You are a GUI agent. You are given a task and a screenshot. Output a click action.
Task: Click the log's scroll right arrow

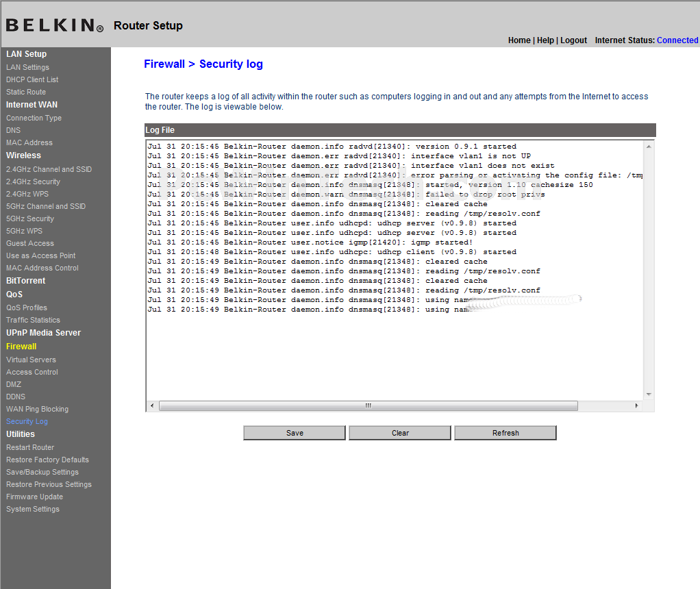(636, 405)
